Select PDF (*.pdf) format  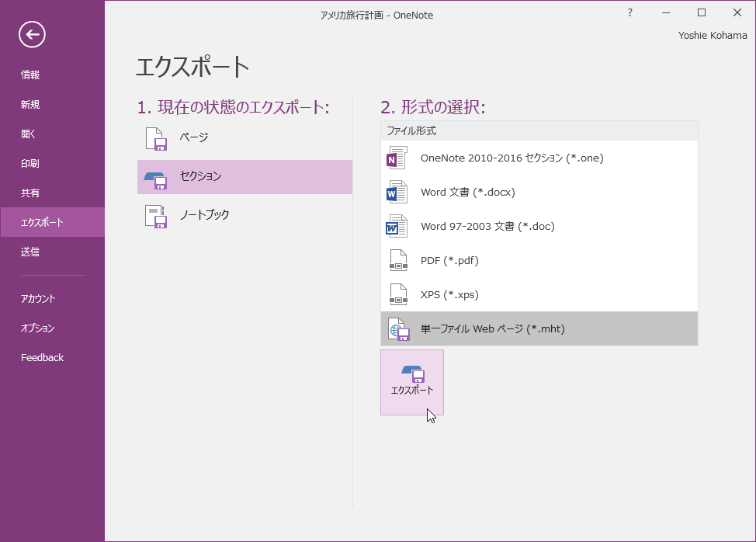point(539,260)
